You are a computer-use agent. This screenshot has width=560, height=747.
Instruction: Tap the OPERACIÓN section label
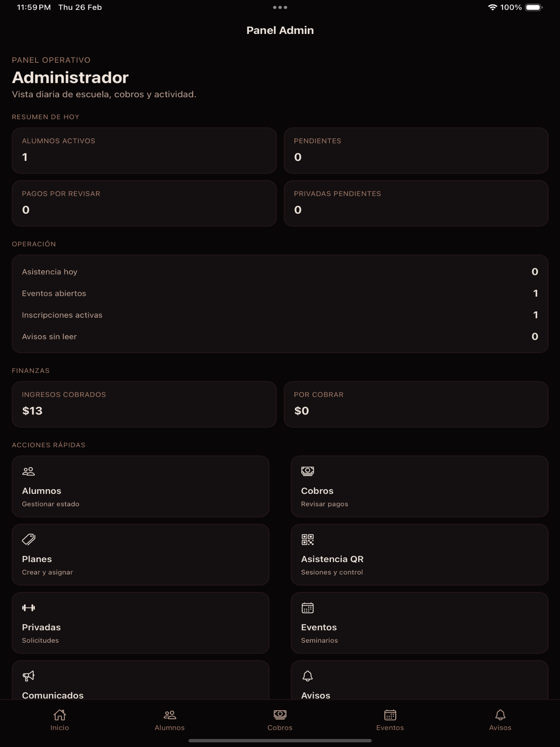(34, 243)
